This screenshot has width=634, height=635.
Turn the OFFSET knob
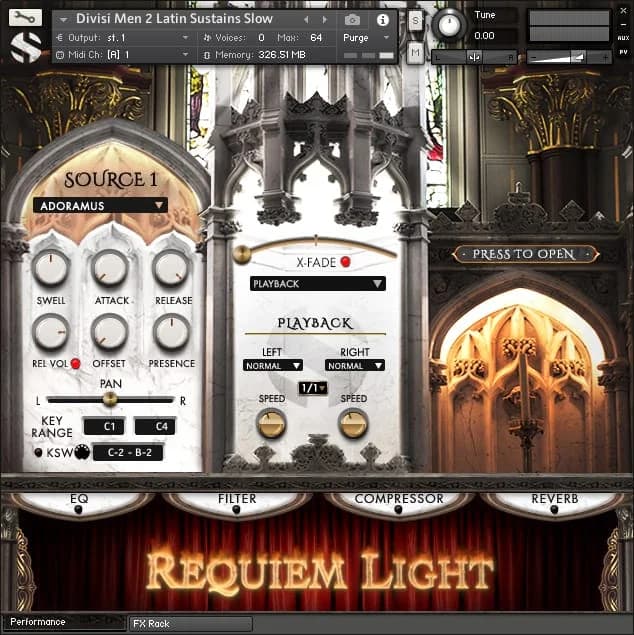click(x=110, y=332)
